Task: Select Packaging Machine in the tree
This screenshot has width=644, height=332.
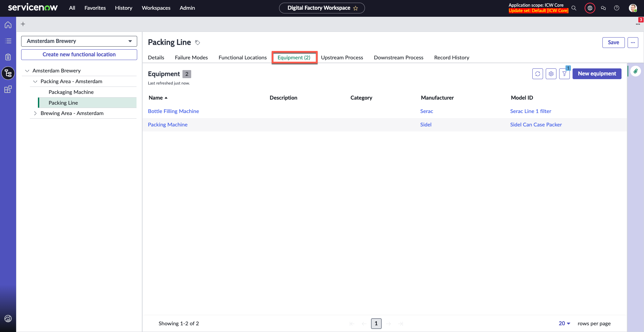Action: [x=71, y=92]
